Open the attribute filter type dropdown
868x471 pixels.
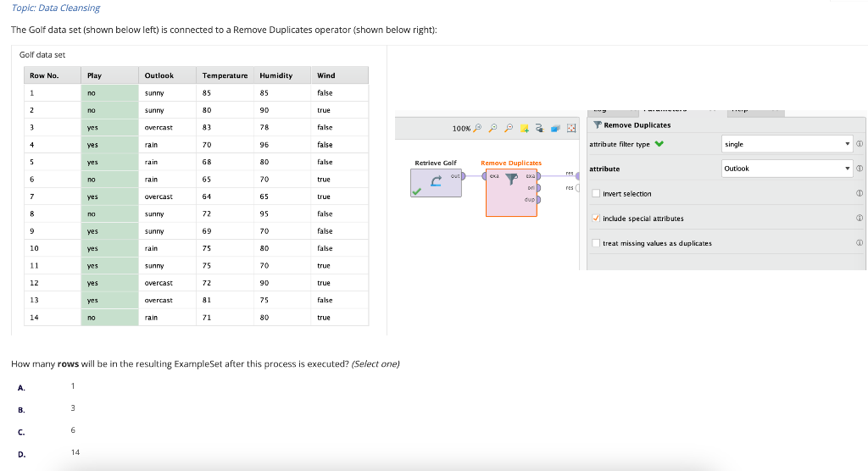787,144
